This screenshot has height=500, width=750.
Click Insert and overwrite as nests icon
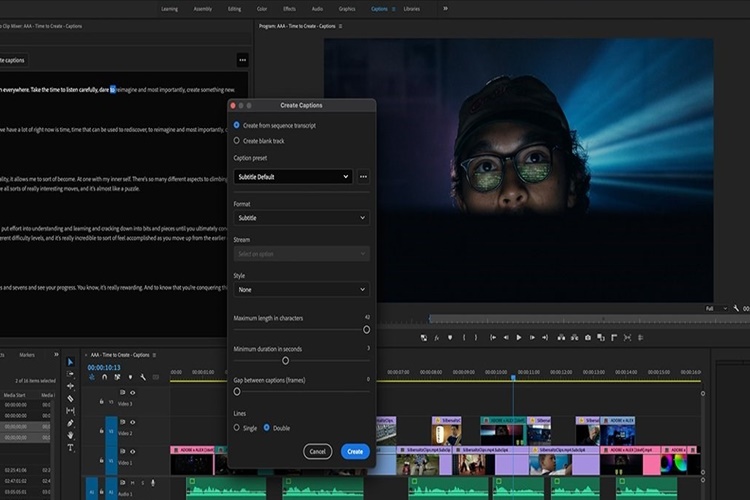coord(92,377)
